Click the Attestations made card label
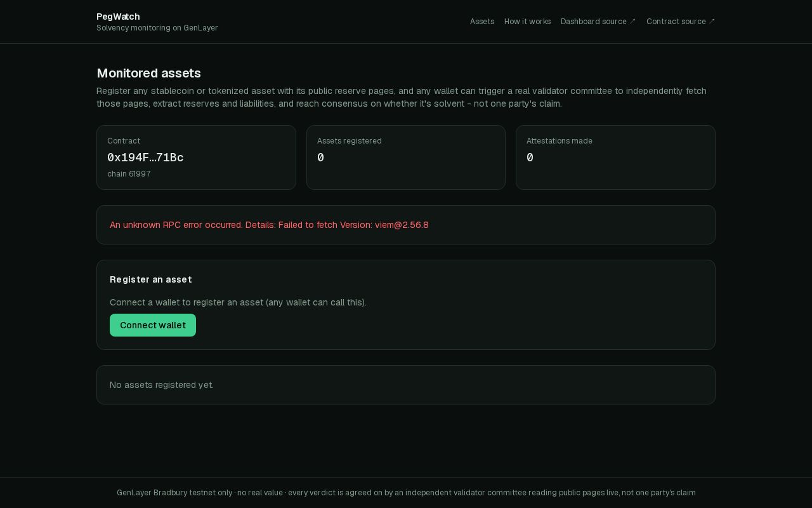This screenshot has height=508, width=812. point(560,141)
